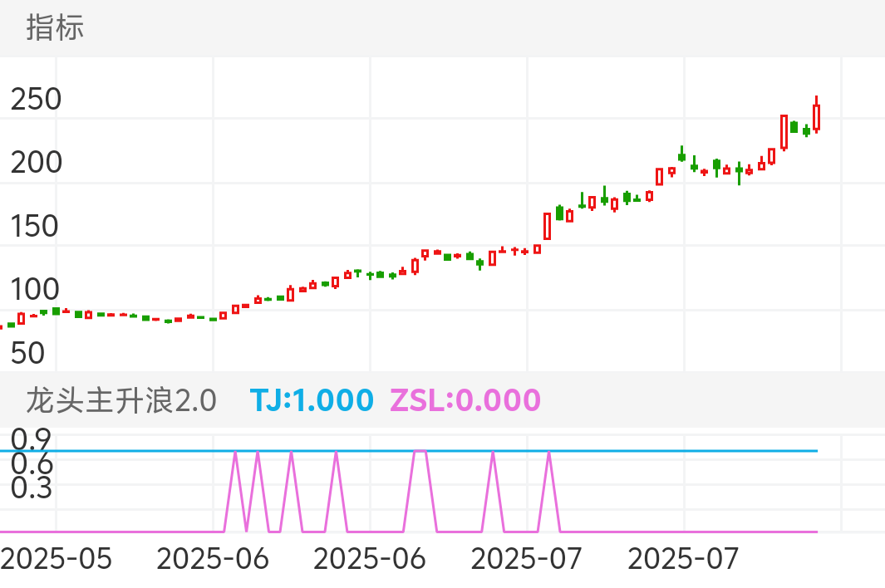Viewport: 885px width, 588px height.
Task: Select the 100 price axis label
Action: pyautogui.click(x=34, y=290)
